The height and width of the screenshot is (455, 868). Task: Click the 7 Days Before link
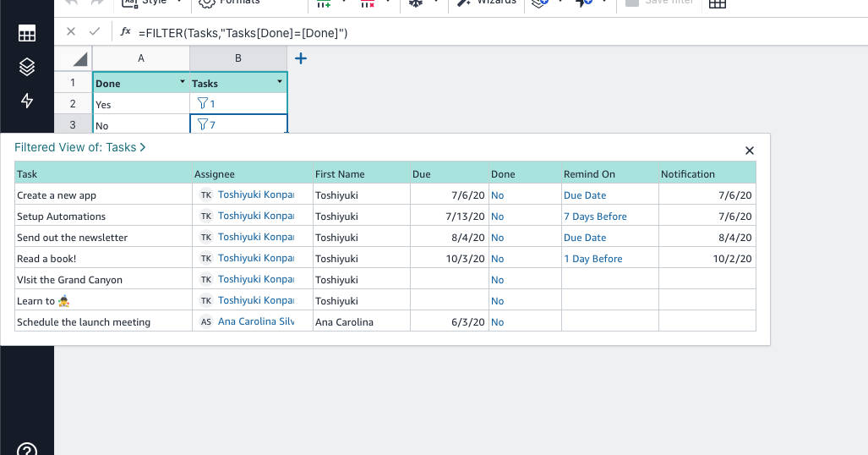595,217
